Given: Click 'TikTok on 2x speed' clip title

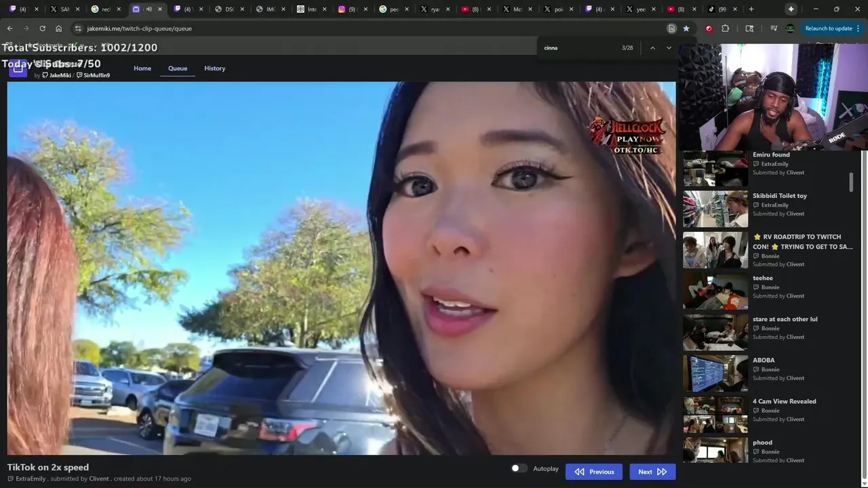Looking at the screenshot, I should 48,467.
